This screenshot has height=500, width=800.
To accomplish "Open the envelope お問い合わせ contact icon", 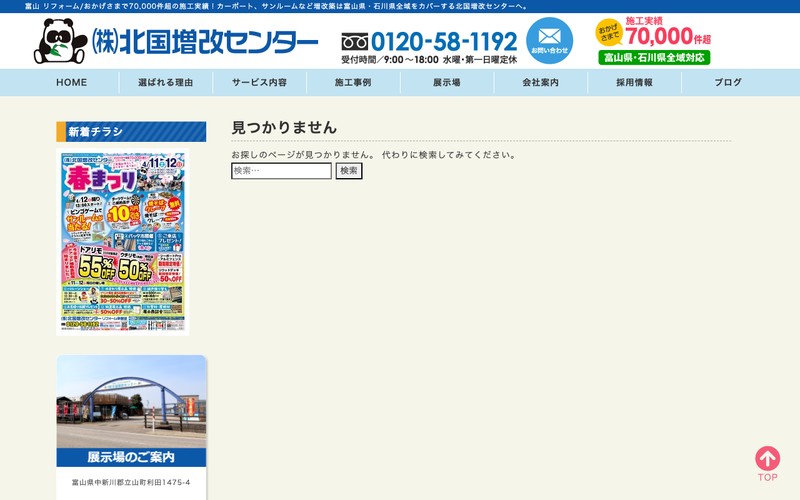I will tap(549, 40).
